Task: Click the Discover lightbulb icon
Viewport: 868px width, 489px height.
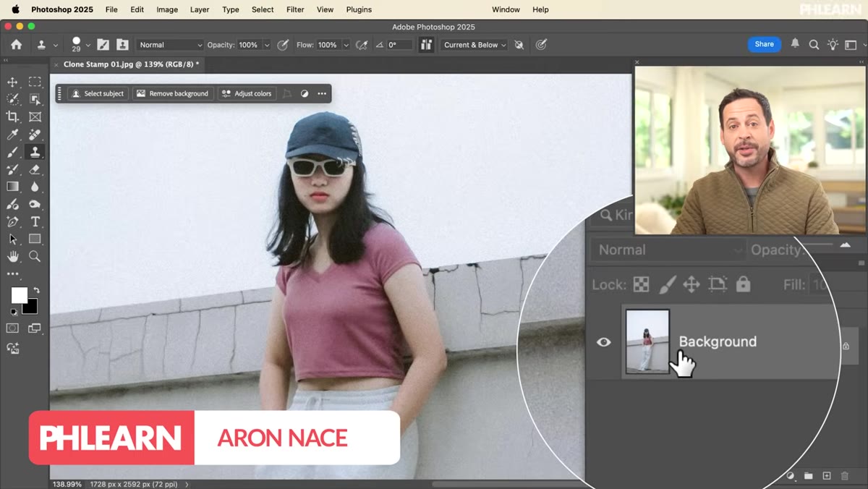Action: (833, 45)
